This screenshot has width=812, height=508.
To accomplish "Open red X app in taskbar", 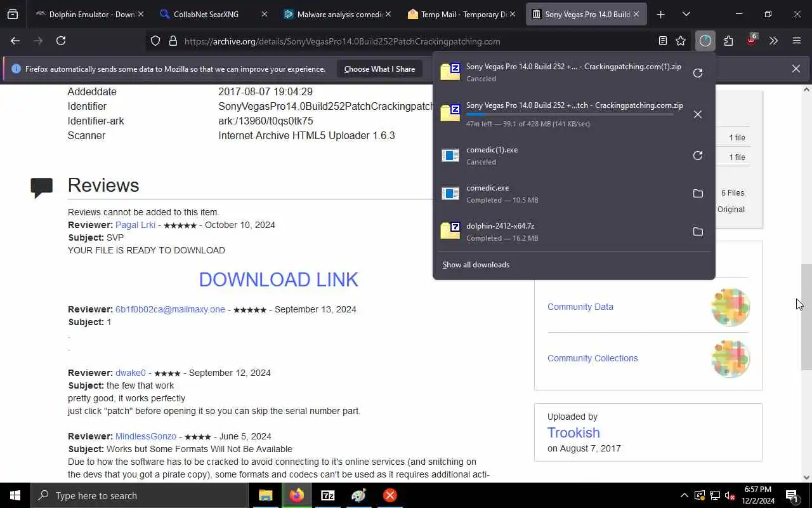I will pos(390,495).
